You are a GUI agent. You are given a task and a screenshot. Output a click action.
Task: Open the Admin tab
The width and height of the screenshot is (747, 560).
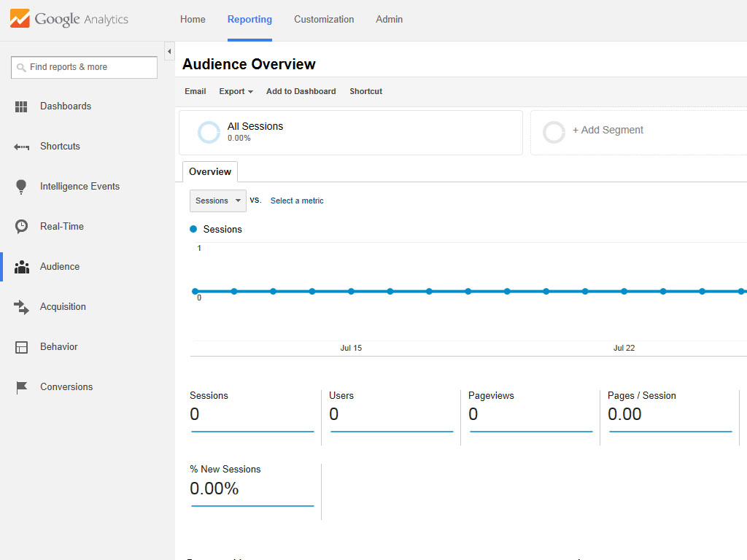tap(390, 20)
